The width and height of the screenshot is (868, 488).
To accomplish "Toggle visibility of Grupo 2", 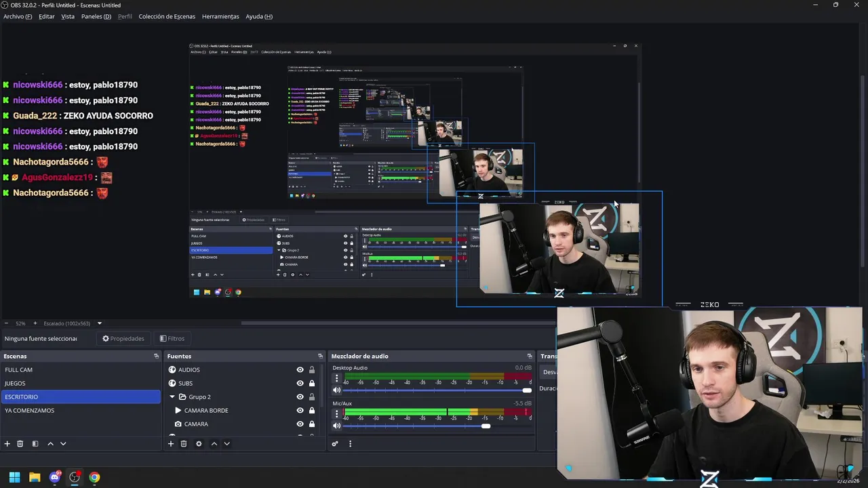I will (300, 397).
